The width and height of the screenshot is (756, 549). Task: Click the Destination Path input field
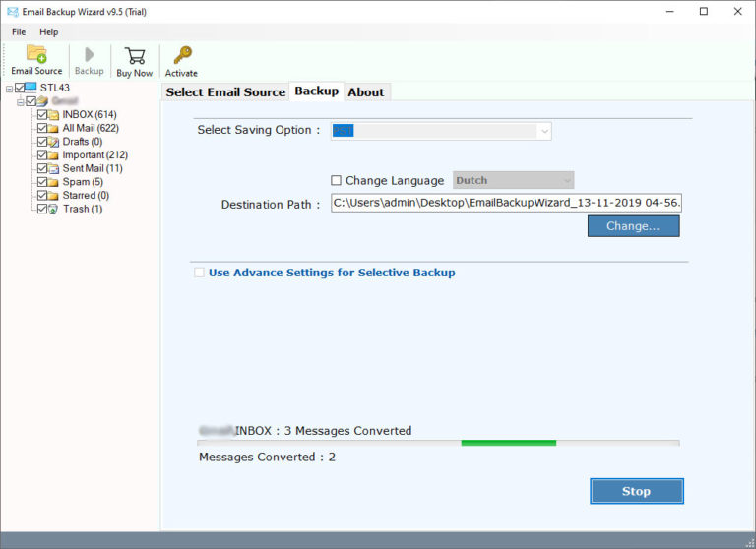coord(506,203)
